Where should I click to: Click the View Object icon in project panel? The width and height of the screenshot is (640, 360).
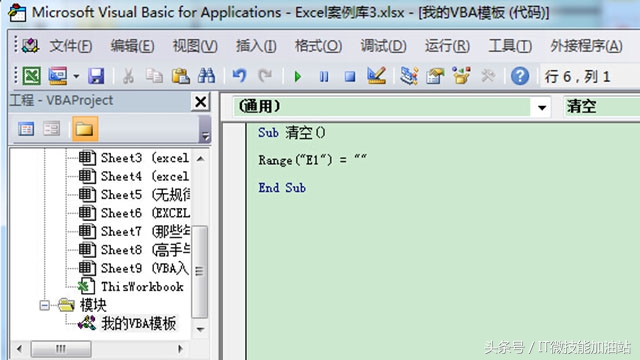(x=52, y=129)
